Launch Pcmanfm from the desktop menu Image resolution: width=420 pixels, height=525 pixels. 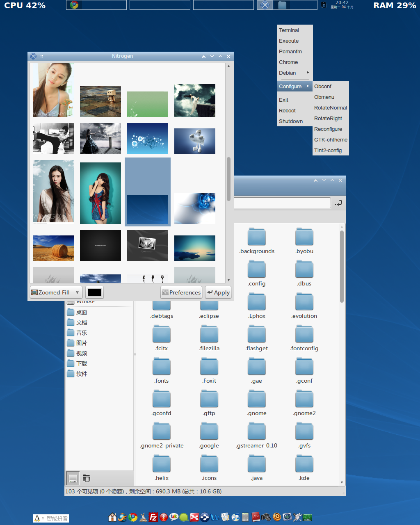294,52
